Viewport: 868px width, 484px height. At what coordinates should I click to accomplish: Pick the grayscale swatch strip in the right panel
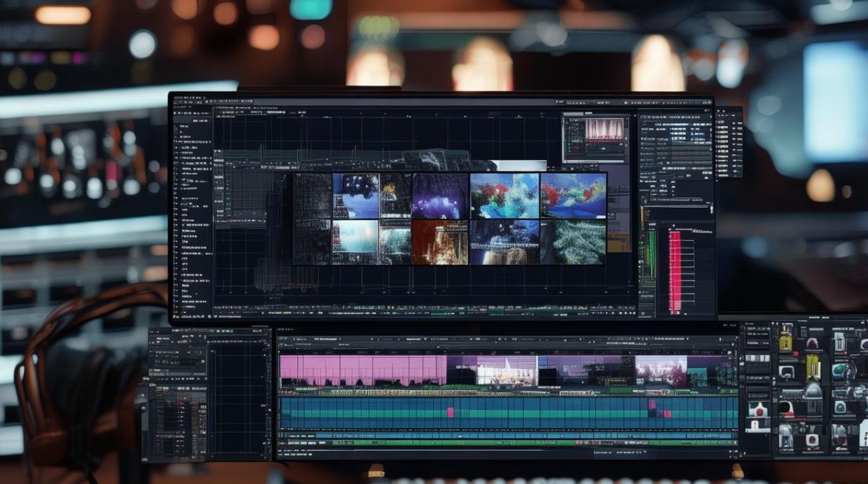758,358
